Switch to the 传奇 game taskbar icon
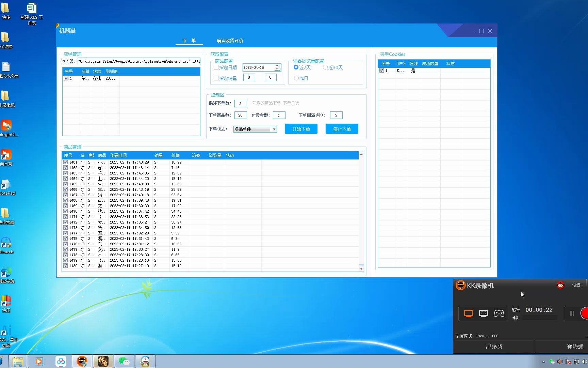Screen dimensions: 588x368 (103, 361)
